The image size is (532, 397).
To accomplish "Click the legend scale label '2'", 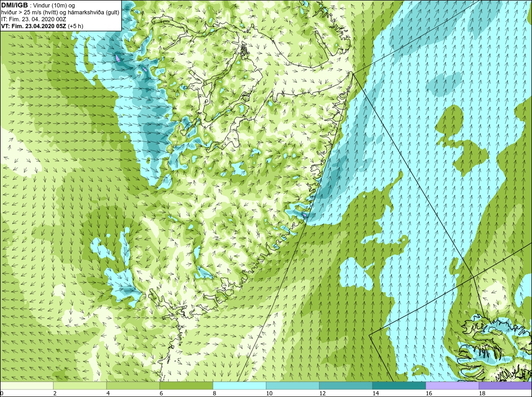I will 55,393.
